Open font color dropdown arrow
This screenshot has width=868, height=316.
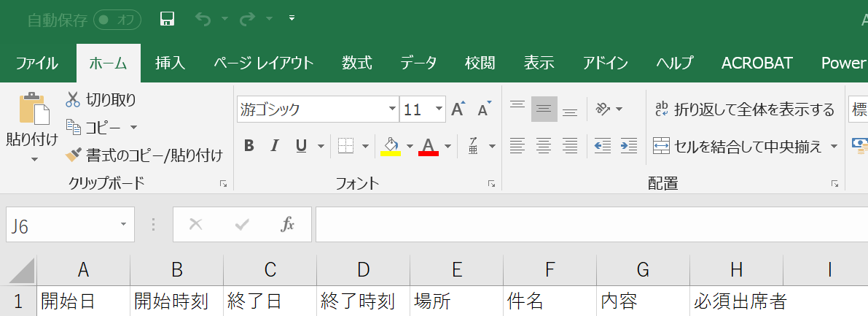tap(447, 147)
